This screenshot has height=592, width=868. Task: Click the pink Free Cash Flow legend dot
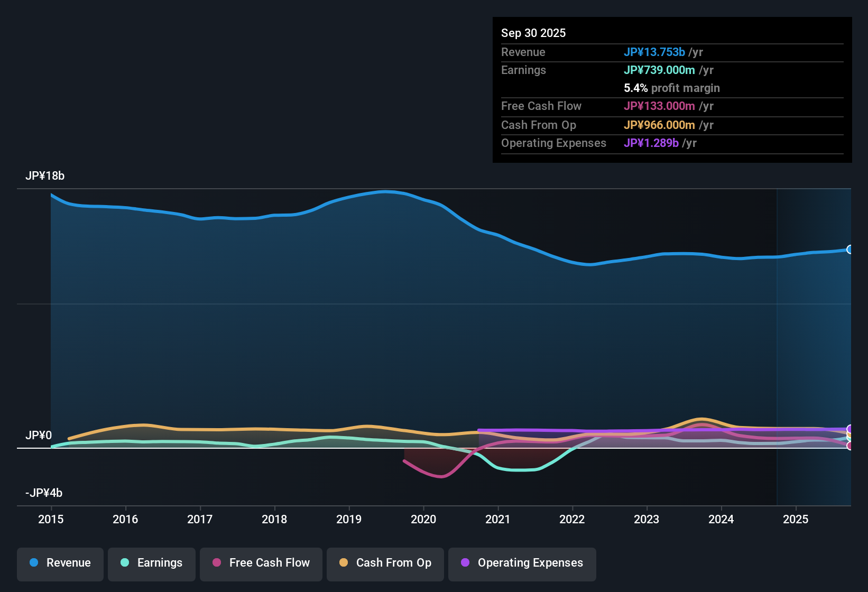[217, 563]
